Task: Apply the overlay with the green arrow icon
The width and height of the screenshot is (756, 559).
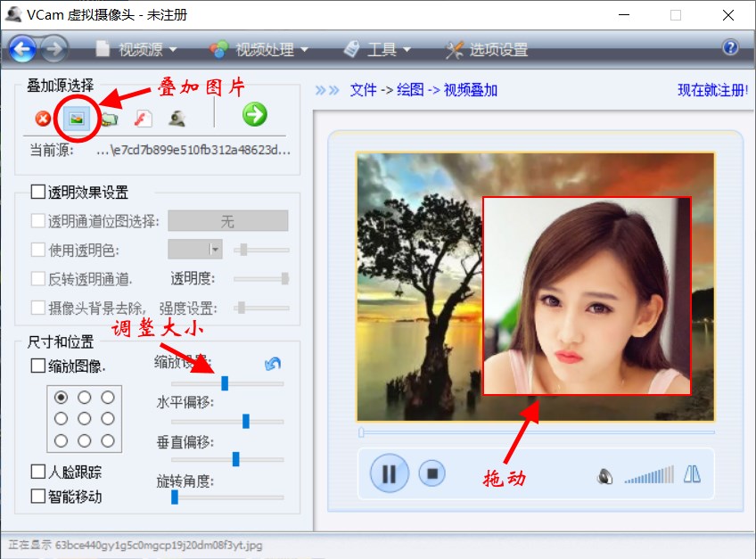Action: (255, 114)
